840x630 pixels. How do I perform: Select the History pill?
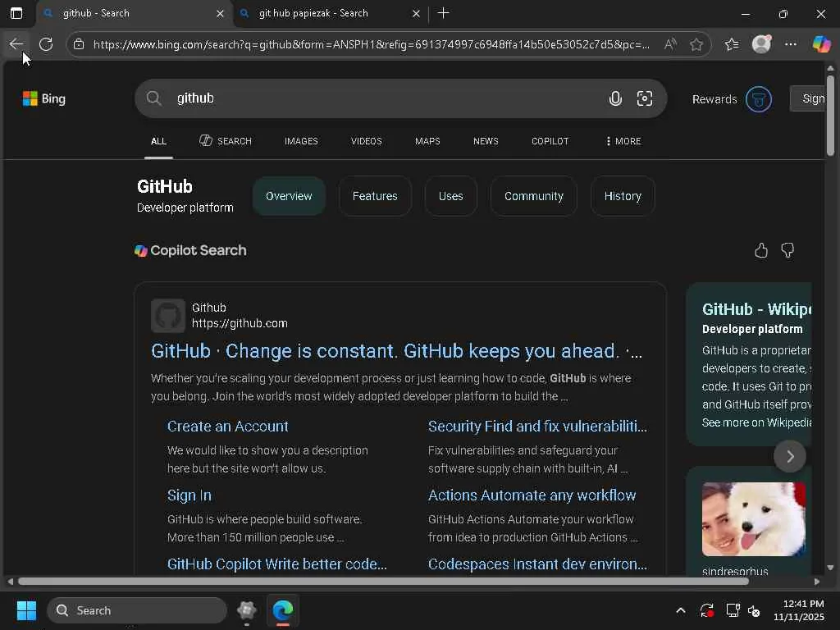pyautogui.click(x=623, y=196)
